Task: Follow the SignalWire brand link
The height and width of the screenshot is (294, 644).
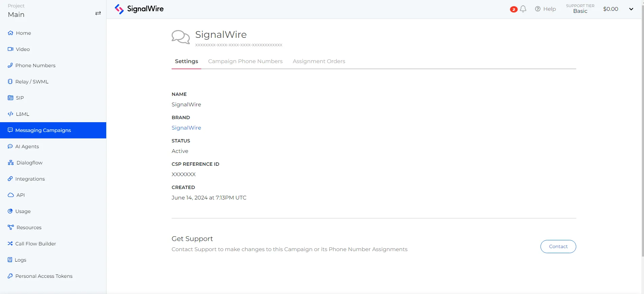Action: (186, 128)
